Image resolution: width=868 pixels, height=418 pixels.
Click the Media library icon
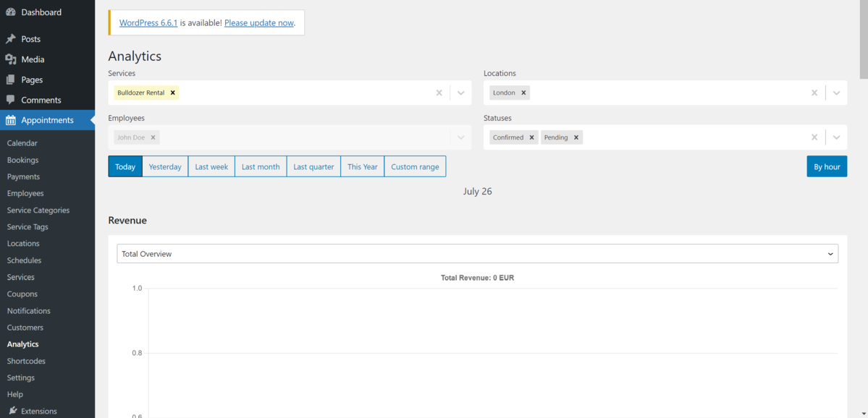pyautogui.click(x=11, y=60)
